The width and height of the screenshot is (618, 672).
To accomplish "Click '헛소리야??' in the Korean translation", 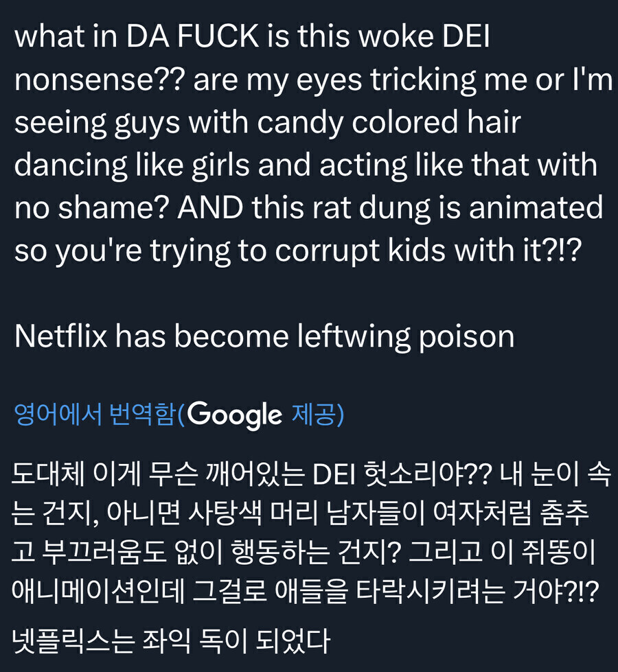I will [x=429, y=475].
